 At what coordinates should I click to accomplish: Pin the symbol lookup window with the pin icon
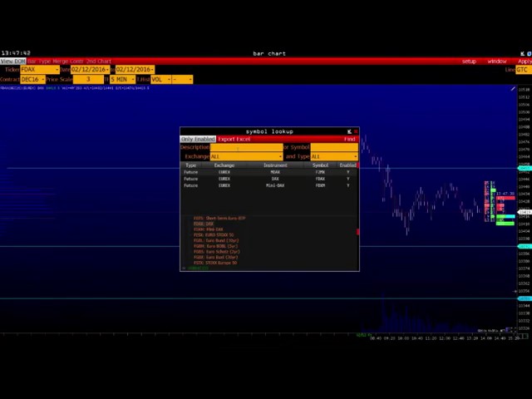tap(349, 131)
